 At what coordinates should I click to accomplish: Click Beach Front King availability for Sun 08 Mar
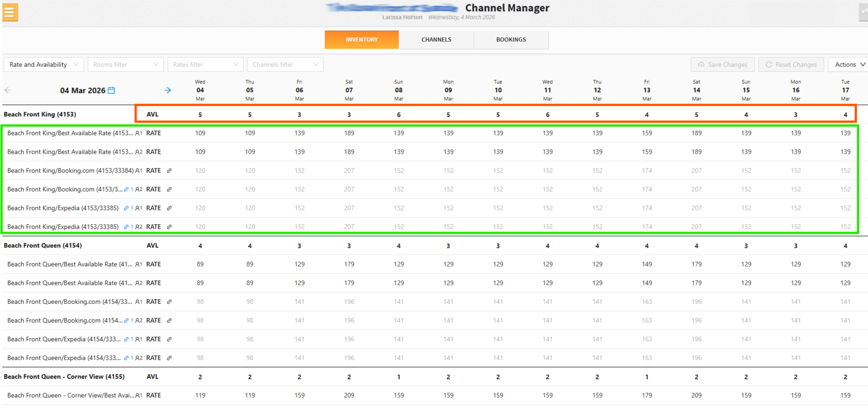point(399,115)
